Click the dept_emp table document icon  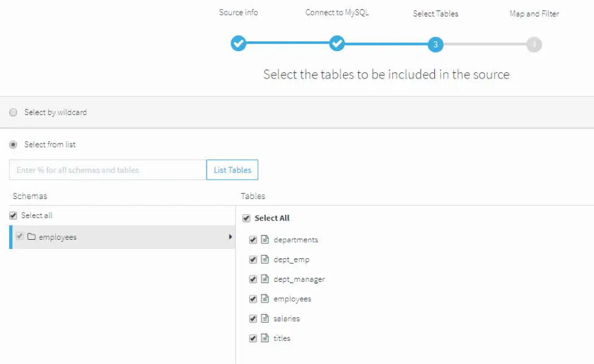(x=264, y=259)
